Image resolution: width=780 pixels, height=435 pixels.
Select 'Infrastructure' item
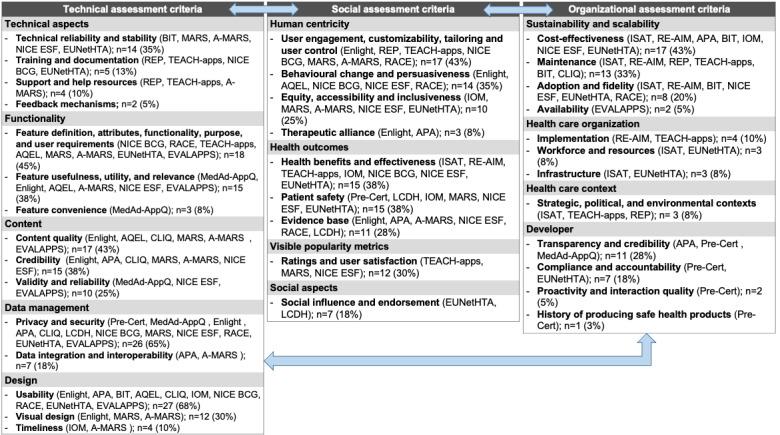(x=569, y=174)
